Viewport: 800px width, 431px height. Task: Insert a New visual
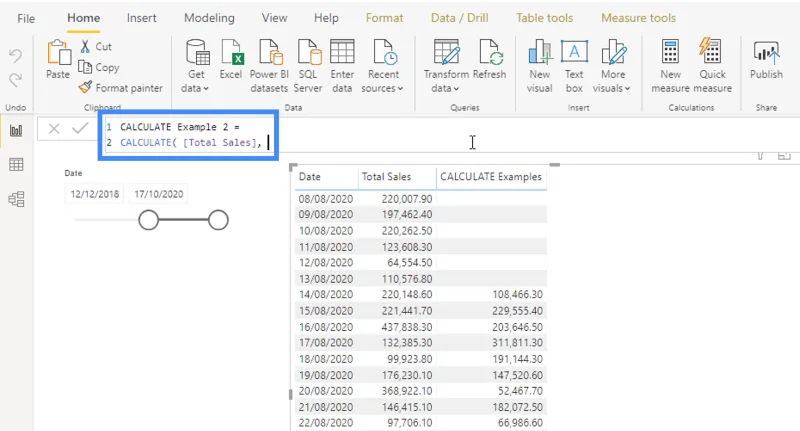[539, 66]
